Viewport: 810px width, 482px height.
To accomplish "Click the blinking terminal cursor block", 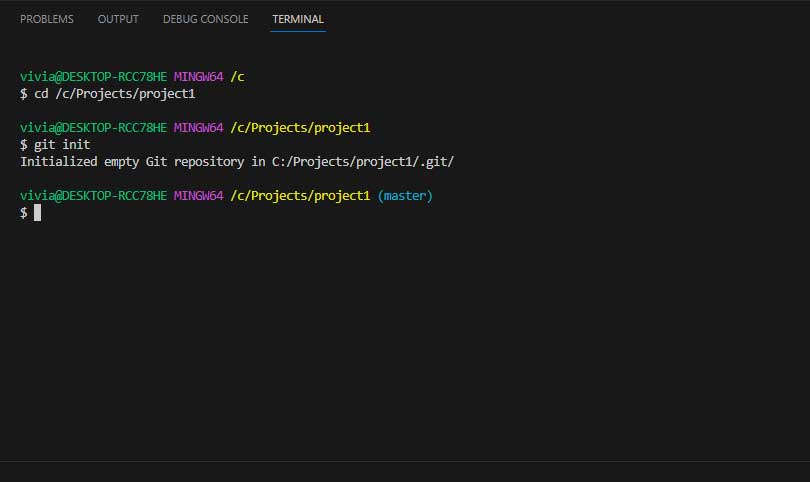I will pos(37,213).
